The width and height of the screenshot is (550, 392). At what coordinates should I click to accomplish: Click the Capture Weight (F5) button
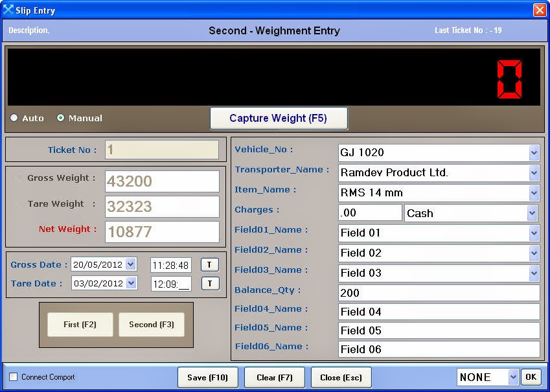point(279,118)
